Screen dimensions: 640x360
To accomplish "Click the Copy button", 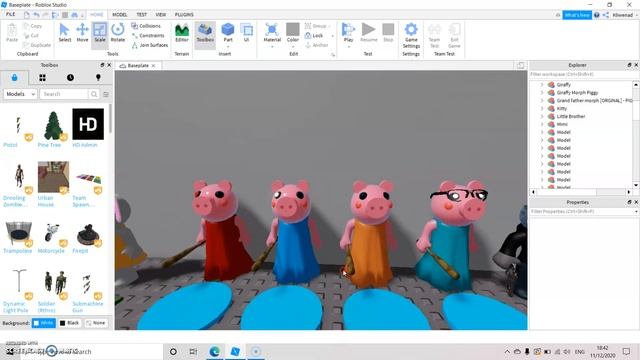I will tap(33, 26).
